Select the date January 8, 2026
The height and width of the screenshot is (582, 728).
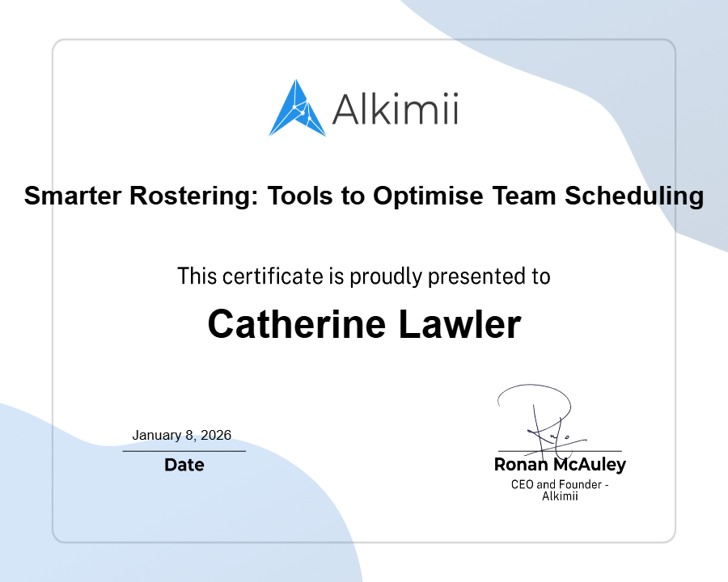[183, 435]
